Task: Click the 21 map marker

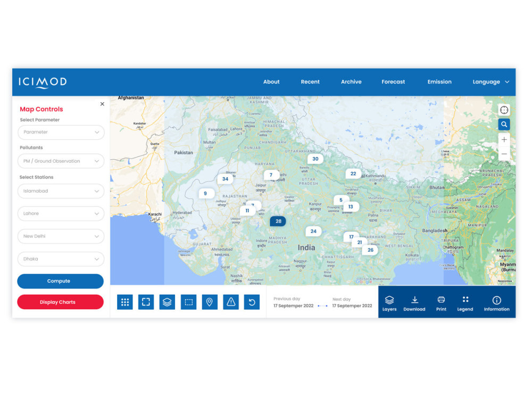Action: (x=360, y=242)
